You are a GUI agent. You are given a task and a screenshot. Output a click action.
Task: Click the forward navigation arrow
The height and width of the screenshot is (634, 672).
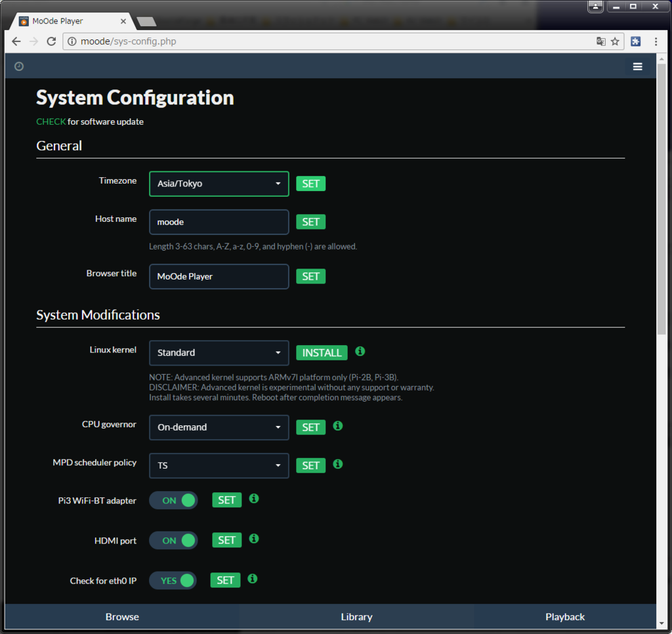point(34,41)
